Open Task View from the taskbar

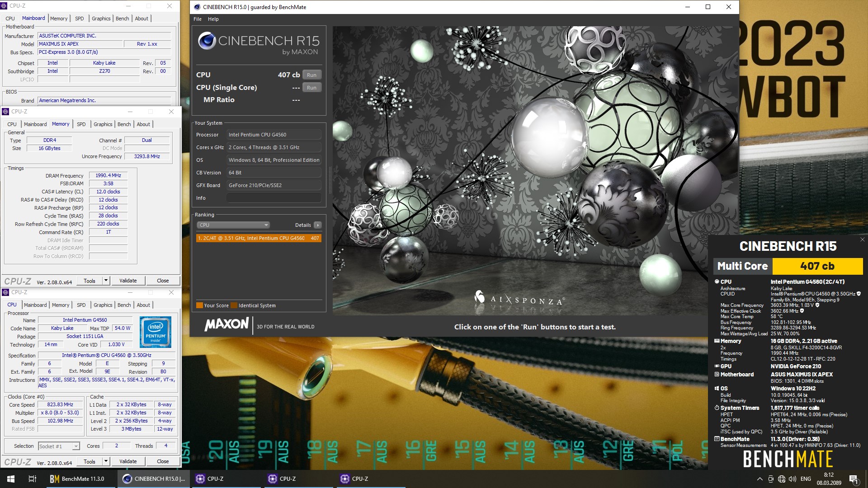click(x=32, y=479)
